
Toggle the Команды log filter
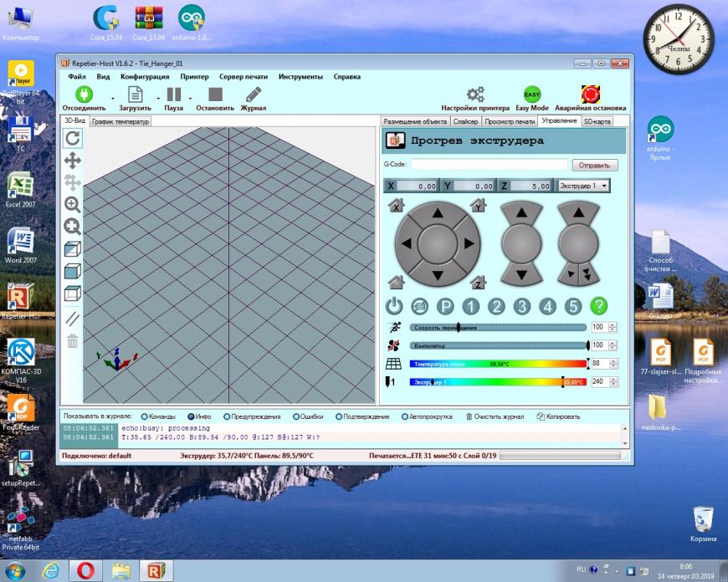click(x=144, y=416)
